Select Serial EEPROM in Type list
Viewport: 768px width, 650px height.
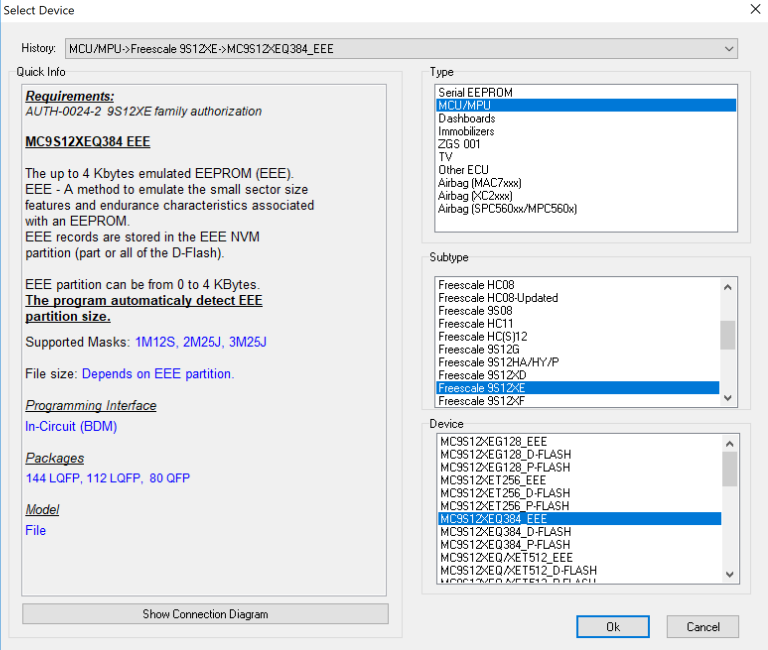click(x=586, y=93)
